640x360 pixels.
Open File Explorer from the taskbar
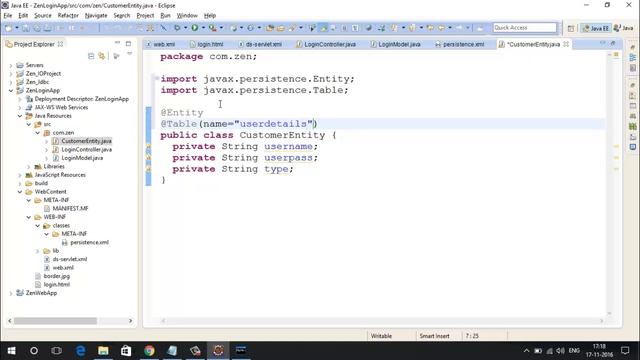click(103, 351)
